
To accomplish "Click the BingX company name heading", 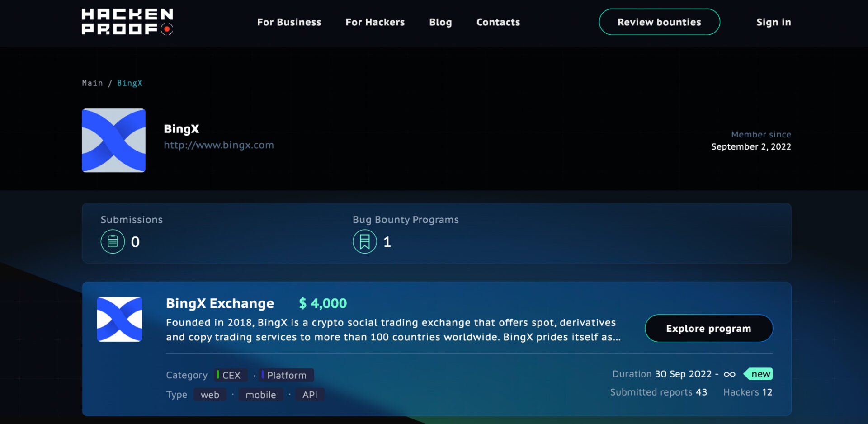I will click(181, 129).
